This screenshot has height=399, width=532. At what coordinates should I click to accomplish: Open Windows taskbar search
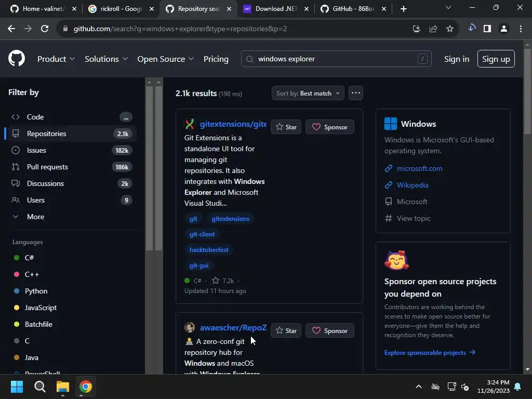point(39,387)
